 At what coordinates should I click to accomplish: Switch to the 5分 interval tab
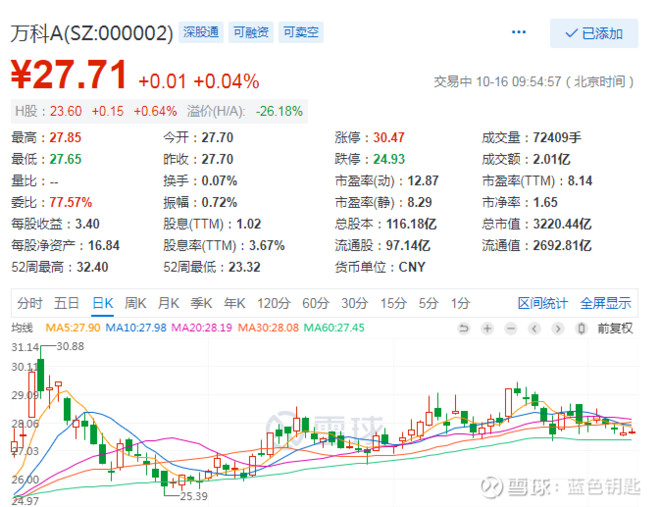428,303
